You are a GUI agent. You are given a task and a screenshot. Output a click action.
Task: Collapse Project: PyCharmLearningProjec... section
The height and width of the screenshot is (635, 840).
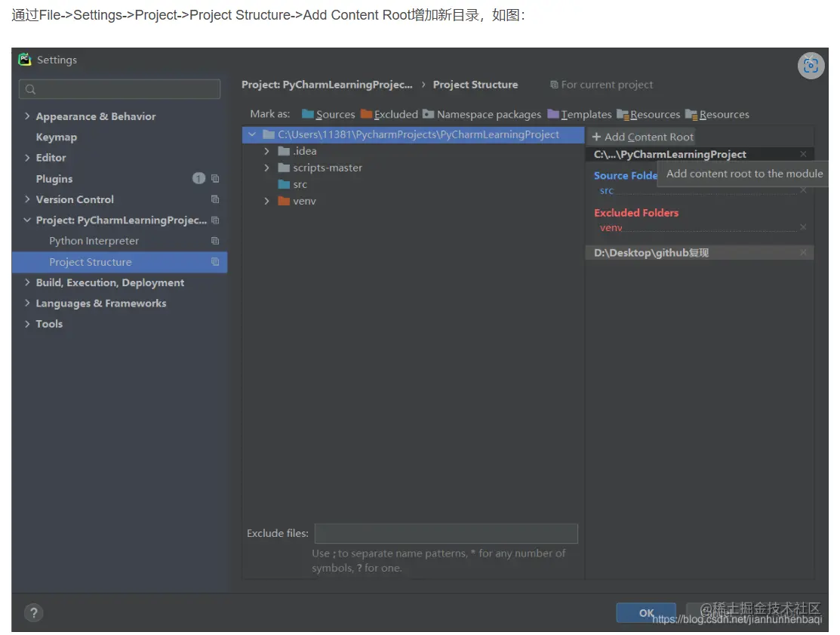(x=27, y=220)
